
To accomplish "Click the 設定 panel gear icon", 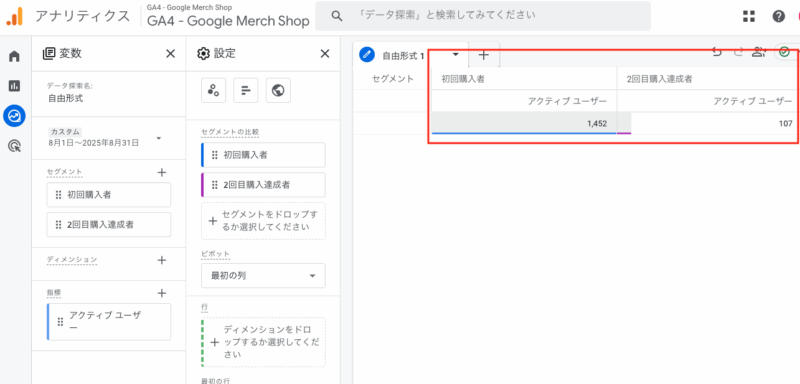I will pyautogui.click(x=204, y=54).
